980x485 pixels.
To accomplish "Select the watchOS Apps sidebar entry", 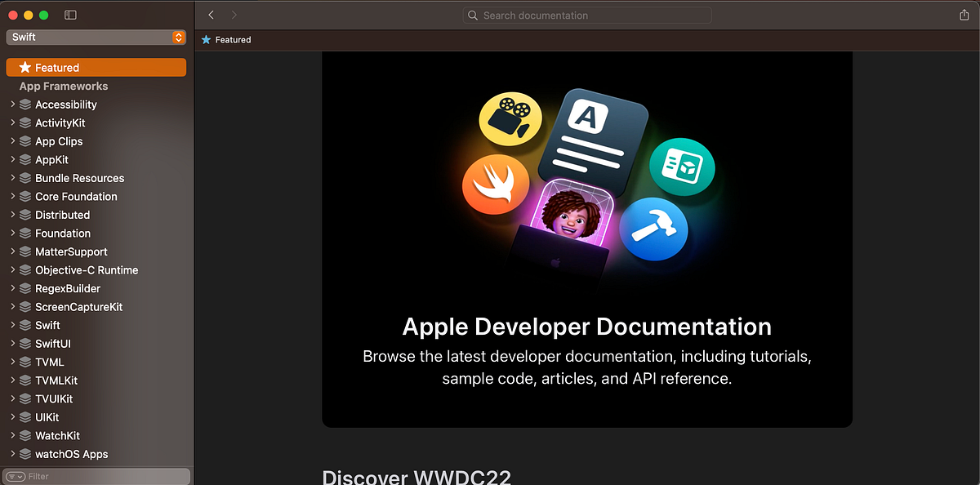I will pyautogui.click(x=72, y=454).
